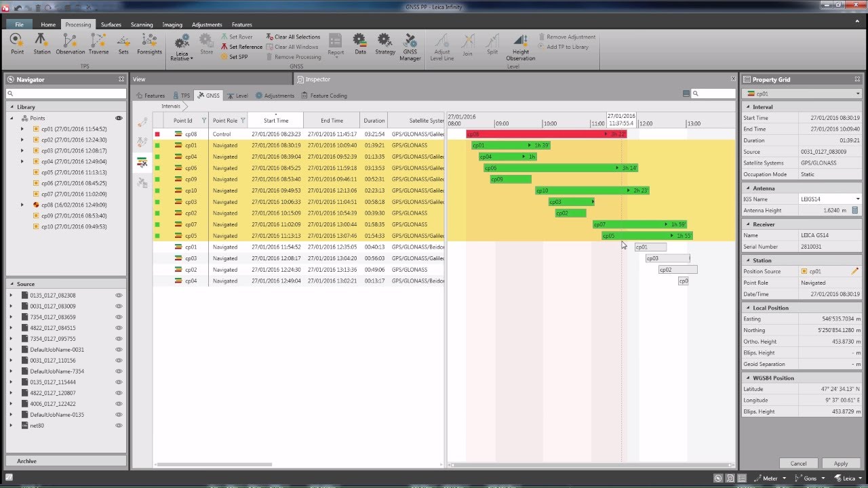Open the Data settings icon
This screenshot has height=488, width=868.
(x=360, y=44)
